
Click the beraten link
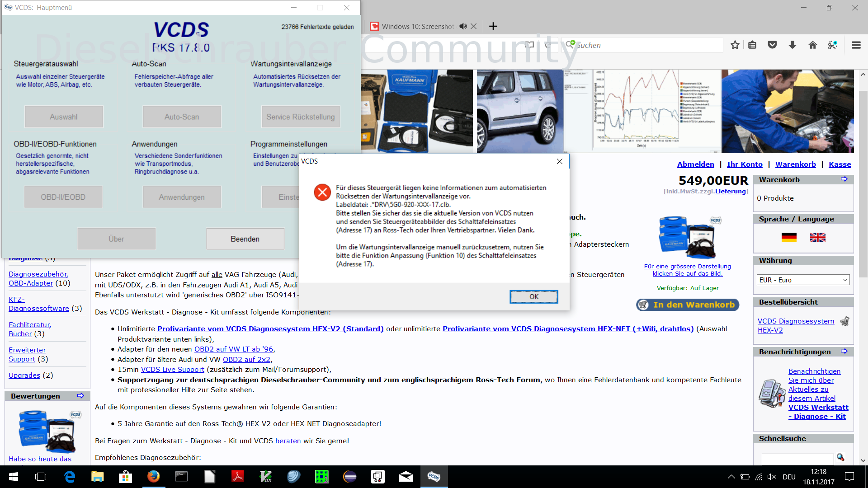click(x=288, y=441)
